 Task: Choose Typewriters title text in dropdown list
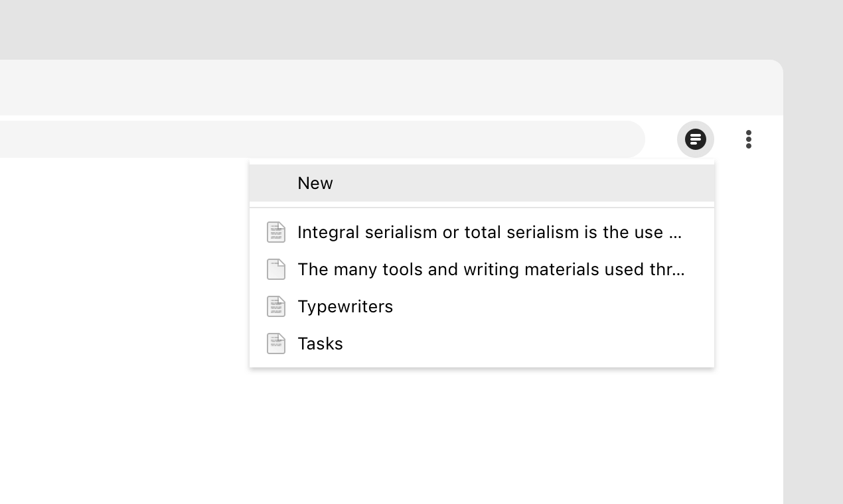click(x=345, y=306)
